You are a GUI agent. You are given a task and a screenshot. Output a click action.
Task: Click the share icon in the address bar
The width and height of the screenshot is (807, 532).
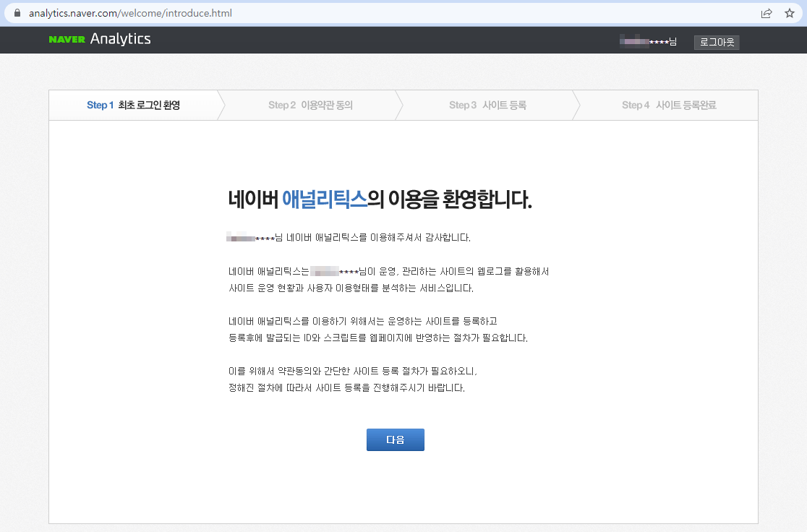[767, 12]
